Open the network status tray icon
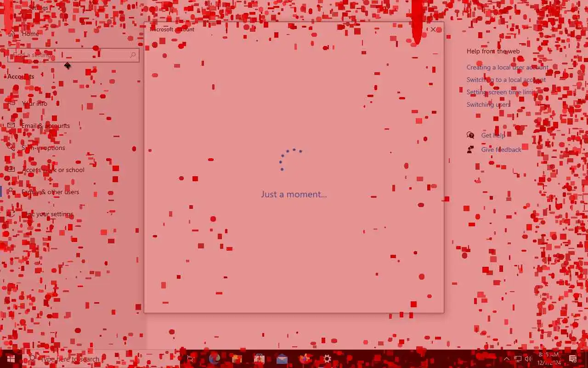 click(518, 359)
